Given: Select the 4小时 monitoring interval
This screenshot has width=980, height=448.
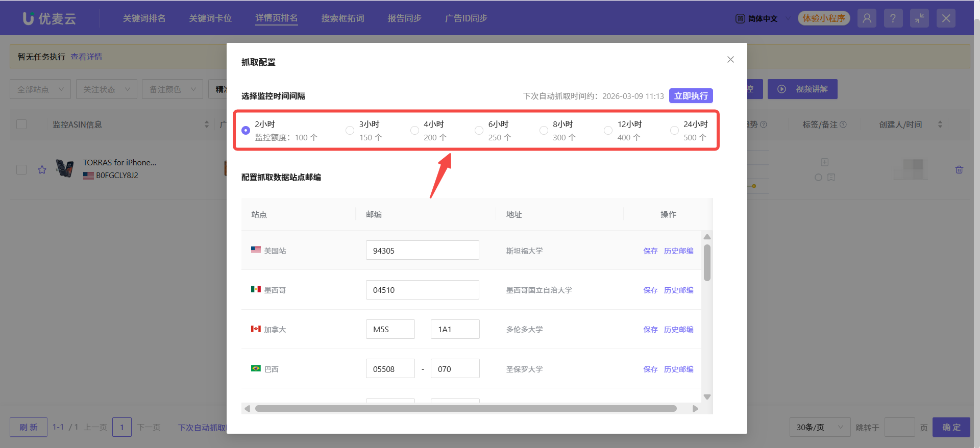Looking at the screenshot, I should coord(414,131).
